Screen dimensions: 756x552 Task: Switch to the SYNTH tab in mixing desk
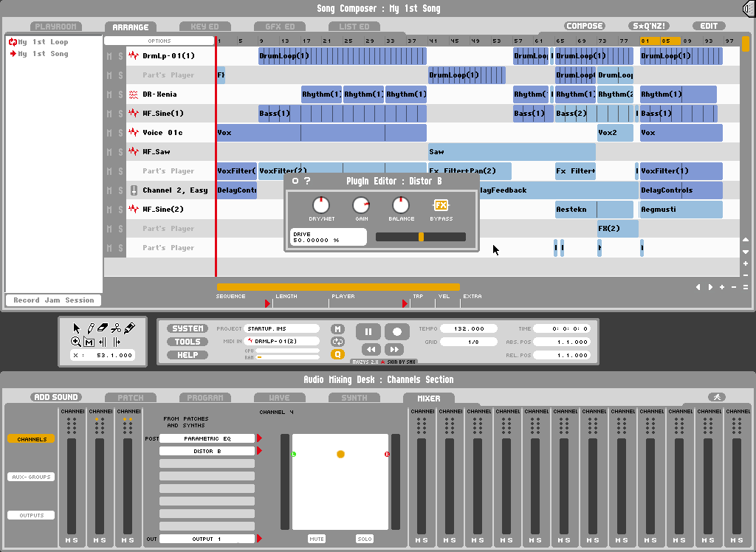[x=354, y=398]
